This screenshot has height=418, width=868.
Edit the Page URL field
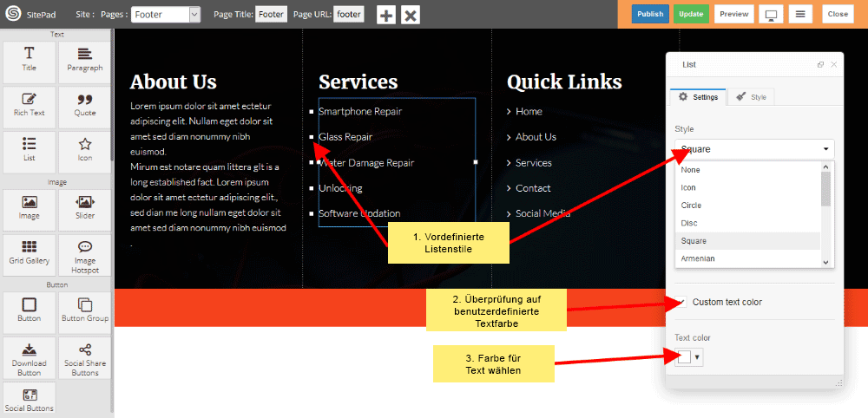[x=349, y=15]
